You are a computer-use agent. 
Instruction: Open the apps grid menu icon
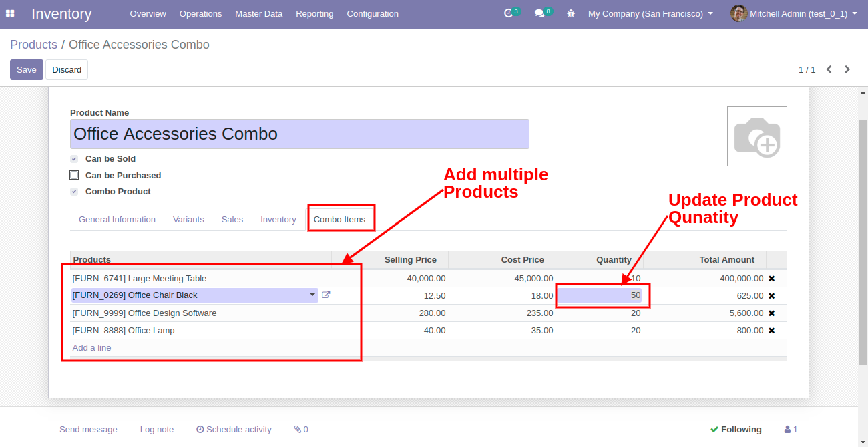coord(10,13)
